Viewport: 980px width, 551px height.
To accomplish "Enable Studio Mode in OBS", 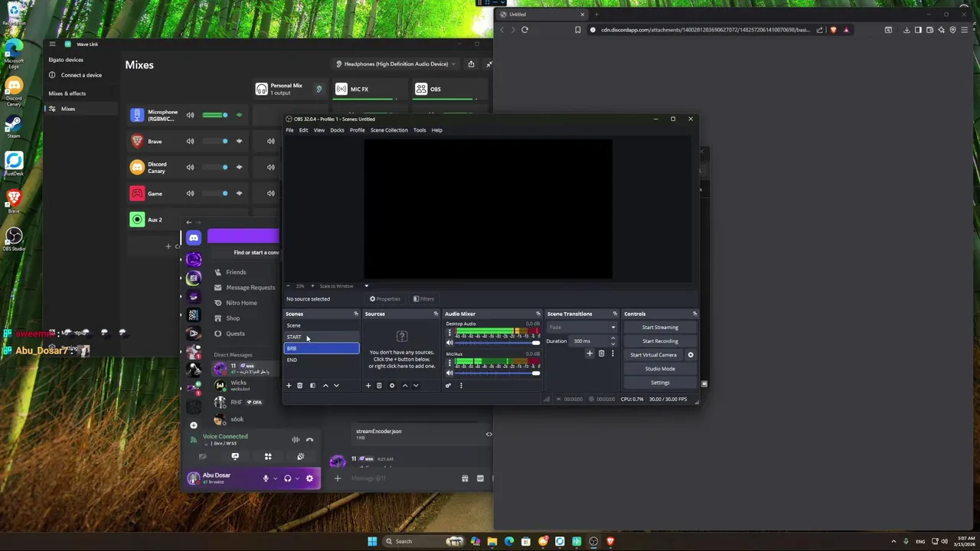I will tap(660, 369).
